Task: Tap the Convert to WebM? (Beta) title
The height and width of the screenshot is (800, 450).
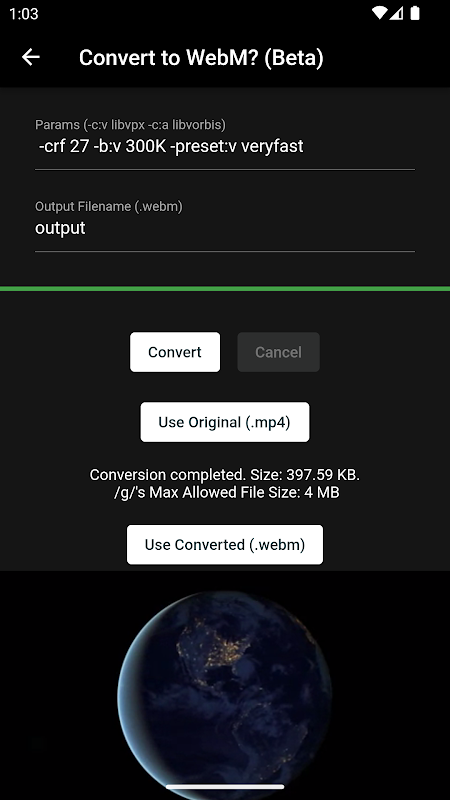Action: click(201, 58)
